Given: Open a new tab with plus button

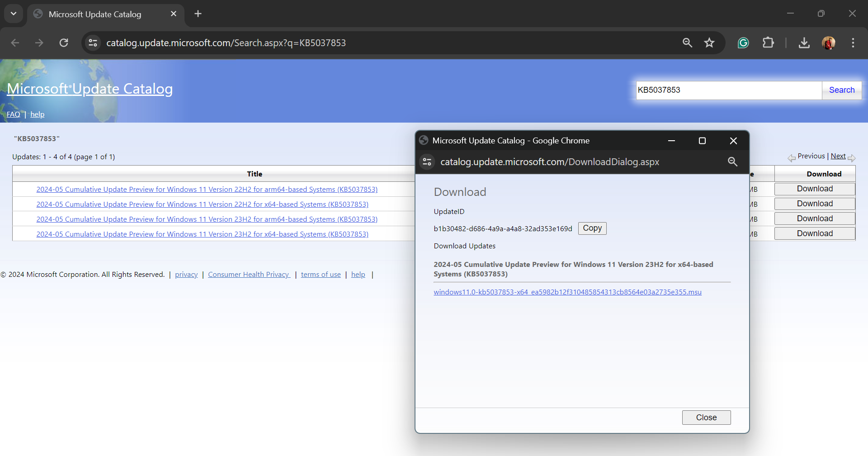Looking at the screenshot, I should click(x=198, y=14).
